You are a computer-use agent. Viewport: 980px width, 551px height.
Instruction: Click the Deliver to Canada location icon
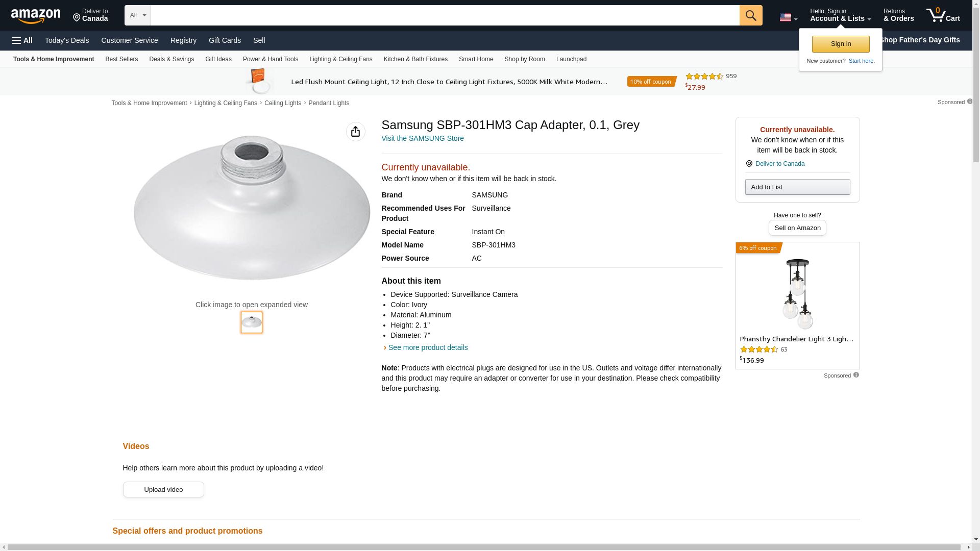click(749, 164)
